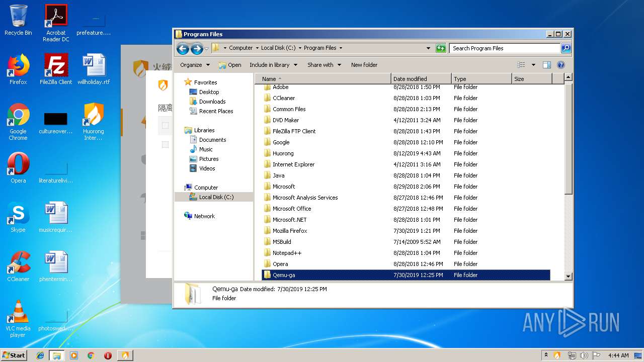Expand the arrow after Program Files breadcrumb

tap(341, 48)
